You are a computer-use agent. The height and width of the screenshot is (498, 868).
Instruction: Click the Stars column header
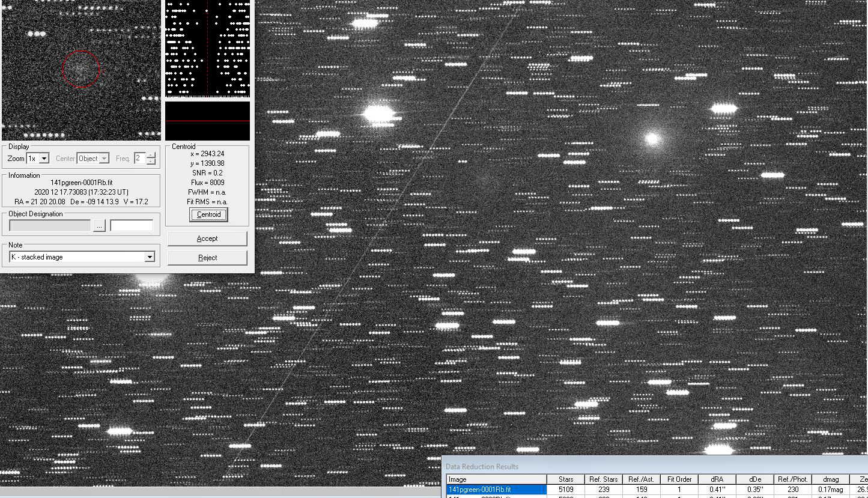[565, 479]
